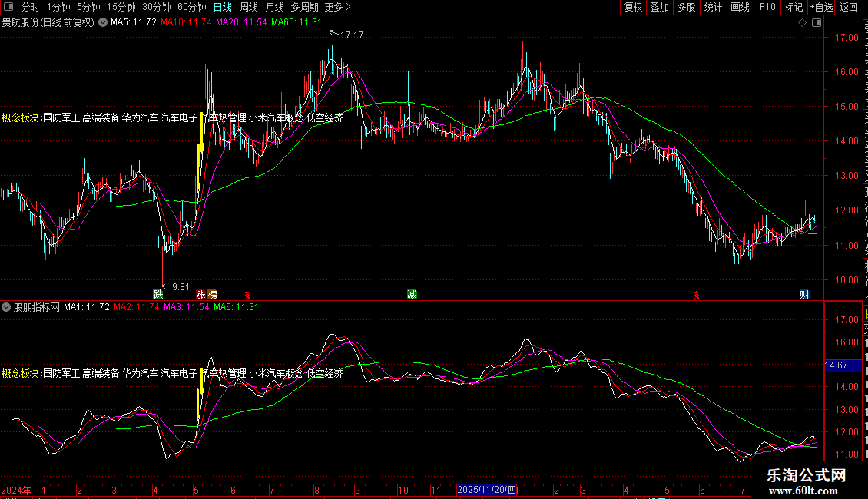Click the 2025/11/20/四 date marker on timeline
Image resolution: width=868 pixels, height=499 pixels.
(486, 490)
